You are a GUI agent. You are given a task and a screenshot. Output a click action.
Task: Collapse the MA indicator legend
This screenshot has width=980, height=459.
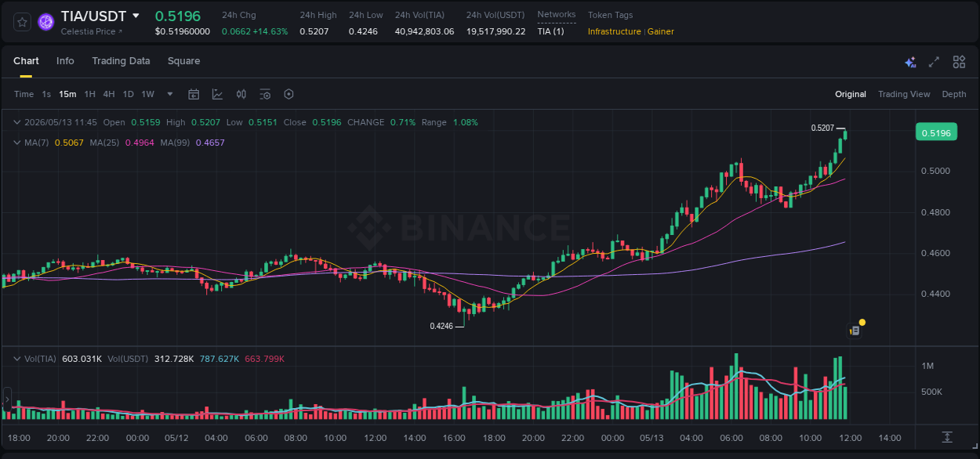(17, 143)
